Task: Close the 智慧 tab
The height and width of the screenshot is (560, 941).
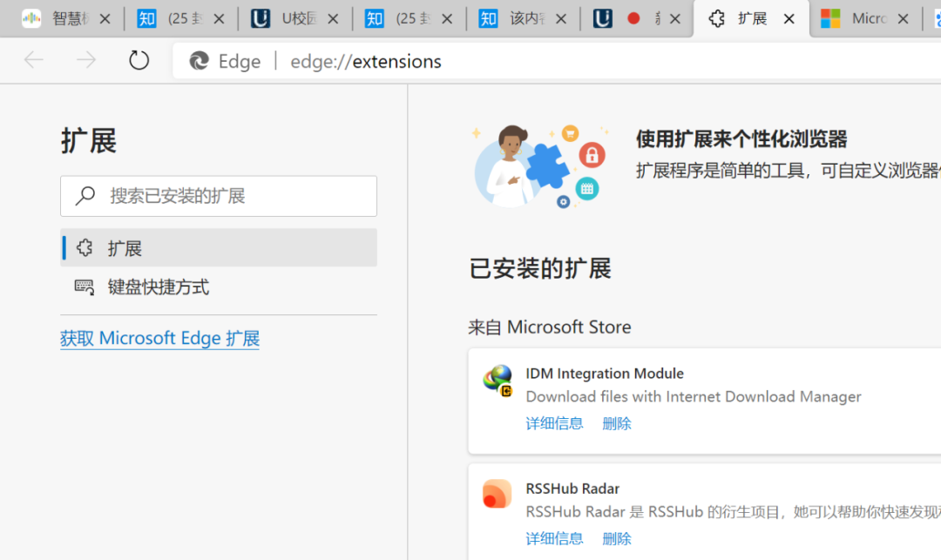Action: coord(105,19)
